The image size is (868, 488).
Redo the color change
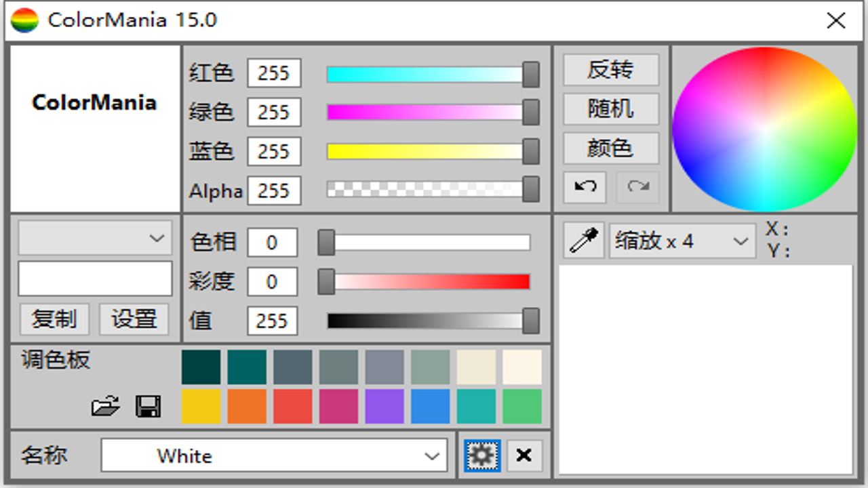pyautogui.click(x=637, y=187)
